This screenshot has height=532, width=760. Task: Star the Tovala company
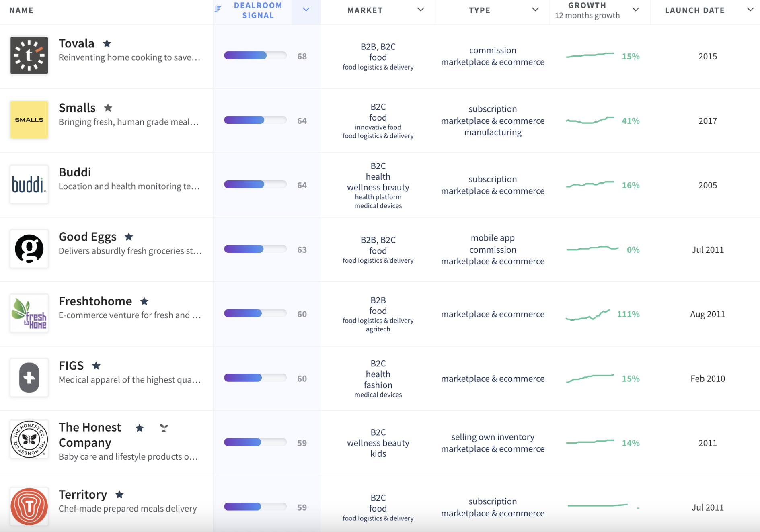[107, 43]
